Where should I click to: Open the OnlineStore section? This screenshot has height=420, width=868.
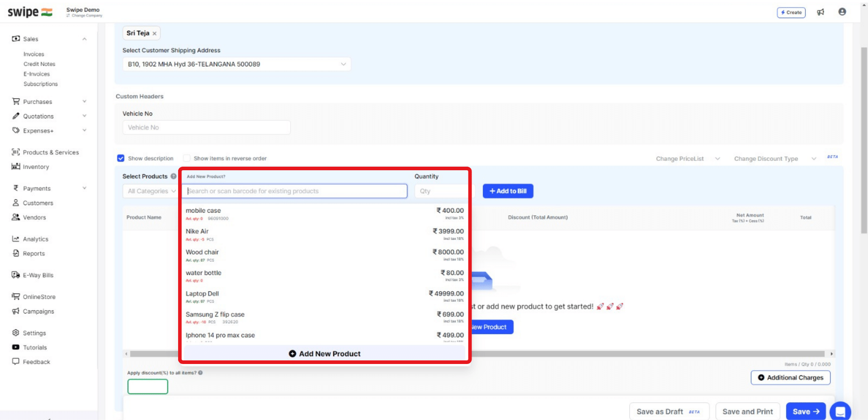[x=38, y=297]
